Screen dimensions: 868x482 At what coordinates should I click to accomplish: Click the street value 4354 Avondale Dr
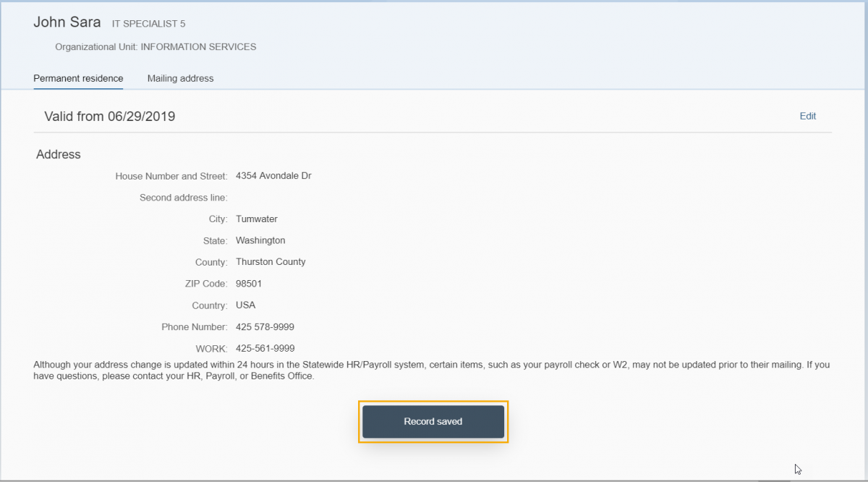tap(273, 176)
